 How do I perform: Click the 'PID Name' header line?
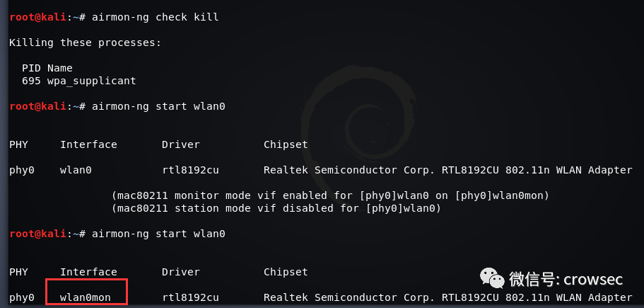47,68
